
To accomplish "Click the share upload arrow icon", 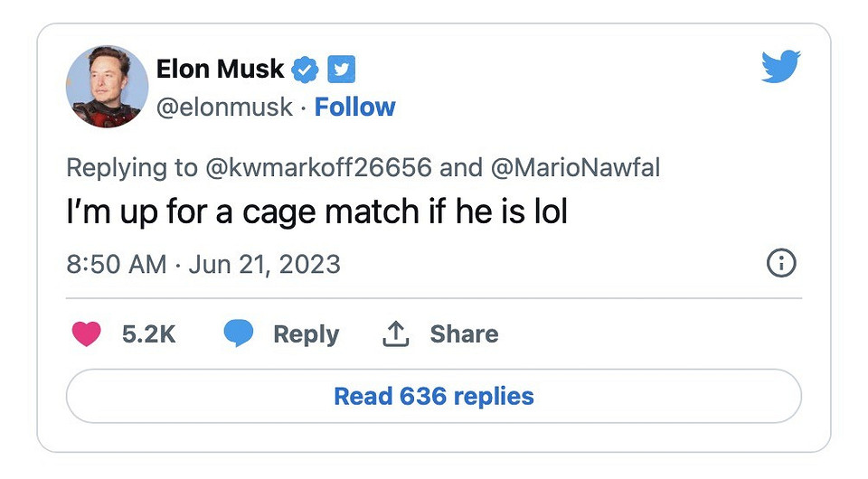I will tap(395, 334).
